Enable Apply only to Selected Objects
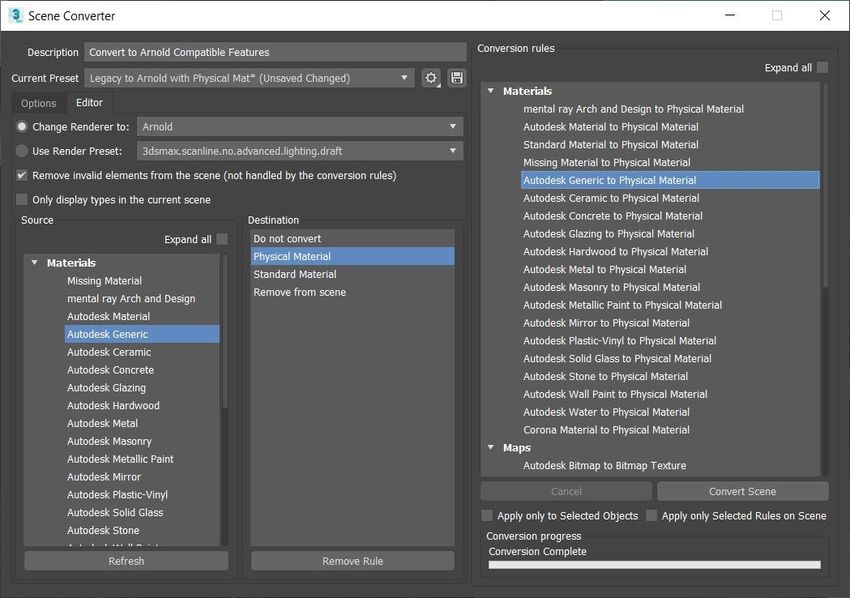Screen dimensions: 850x598 click(x=487, y=515)
